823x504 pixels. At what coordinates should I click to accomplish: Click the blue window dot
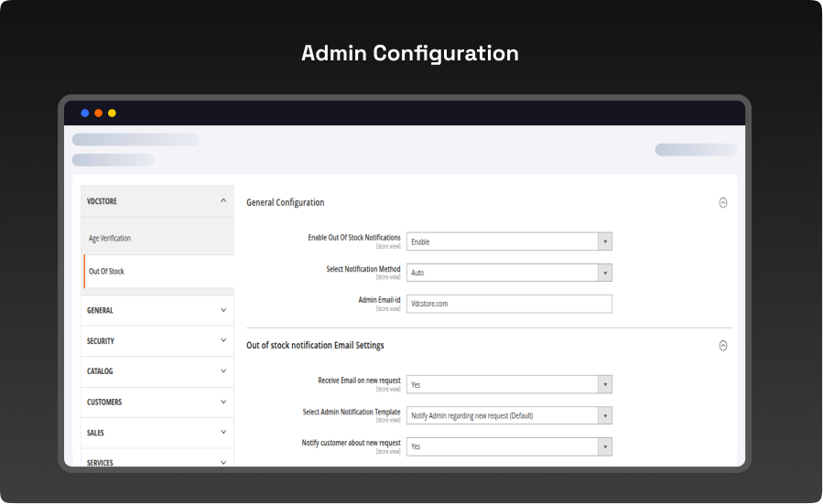pyautogui.click(x=85, y=113)
